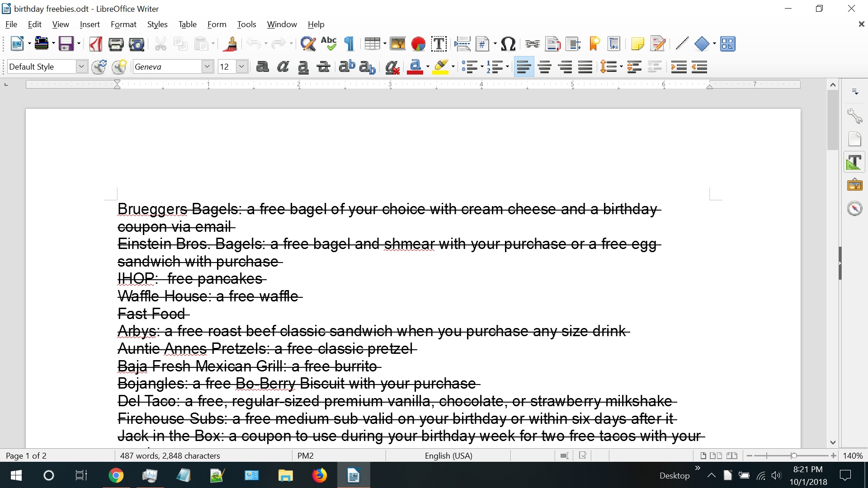Insert a page break
The width and height of the screenshot is (868, 488).
(x=462, y=44)
